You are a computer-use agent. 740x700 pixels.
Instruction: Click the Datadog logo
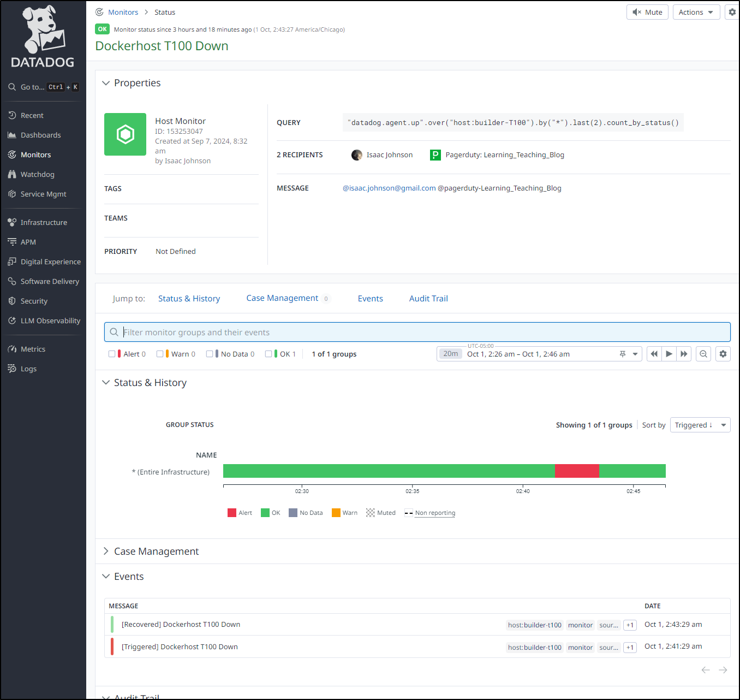pos(43,37)
